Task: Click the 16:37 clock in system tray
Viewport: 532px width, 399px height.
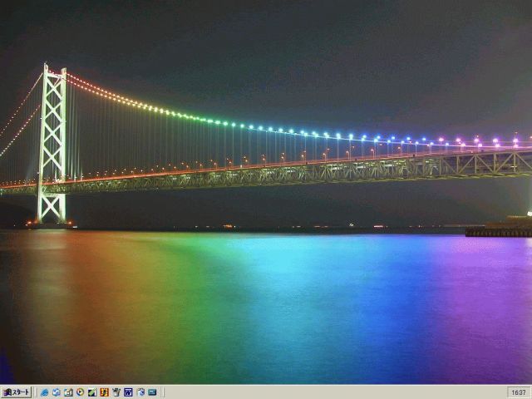Action: 519,392
